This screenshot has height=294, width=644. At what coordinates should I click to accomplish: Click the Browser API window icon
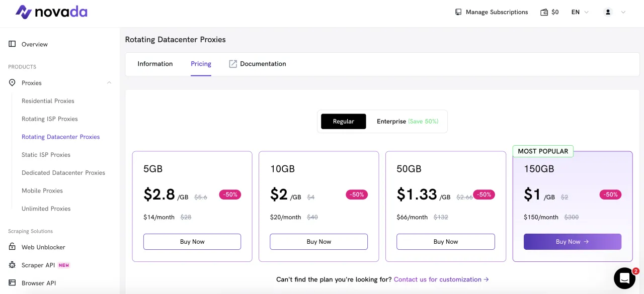coord(13,283)
